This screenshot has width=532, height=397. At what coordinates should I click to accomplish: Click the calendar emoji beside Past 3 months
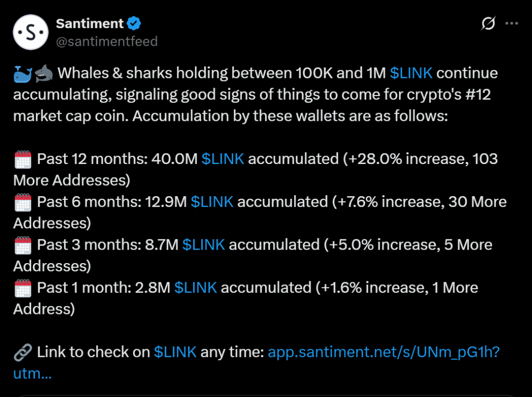point(23,245)
